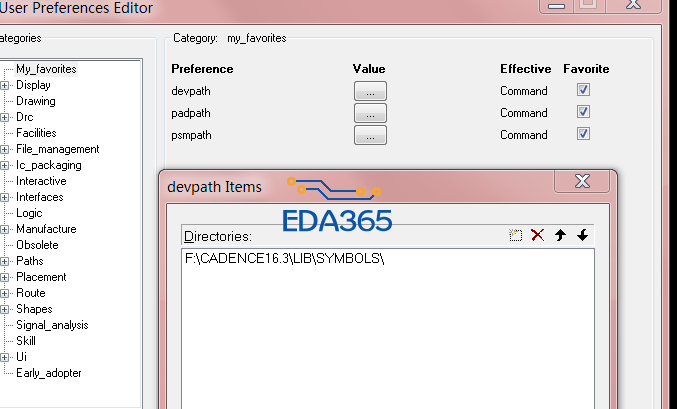
Task: Expand the Drc category
Action: tap(4, 117)
